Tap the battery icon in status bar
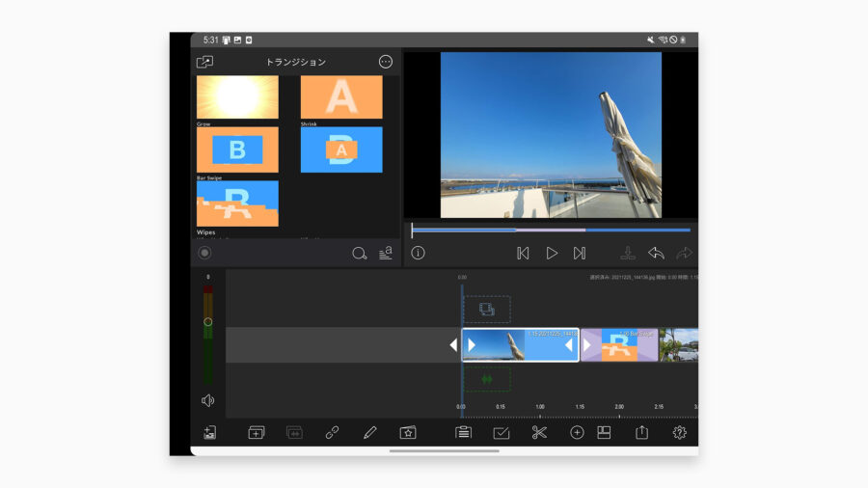This screenshot has width=868, height=488. click(x=683, y=40)
